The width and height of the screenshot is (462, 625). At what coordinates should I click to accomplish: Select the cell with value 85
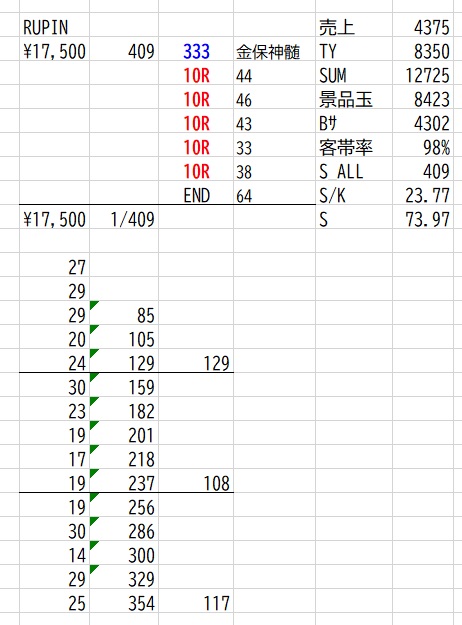[124, 315]
